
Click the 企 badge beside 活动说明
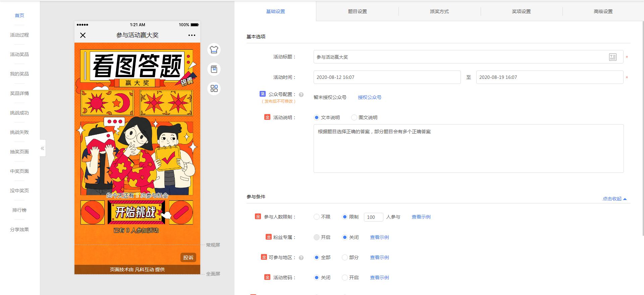267,117
